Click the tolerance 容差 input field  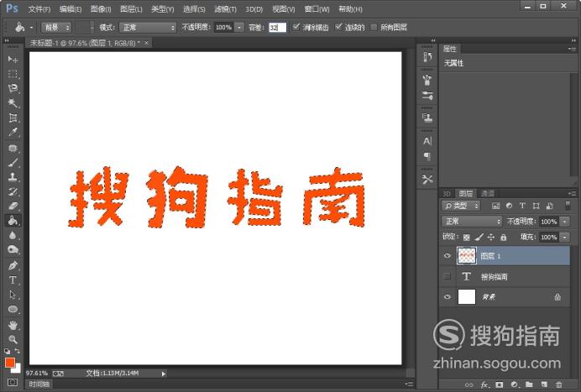pyautogui.click(x=278, y=28)
